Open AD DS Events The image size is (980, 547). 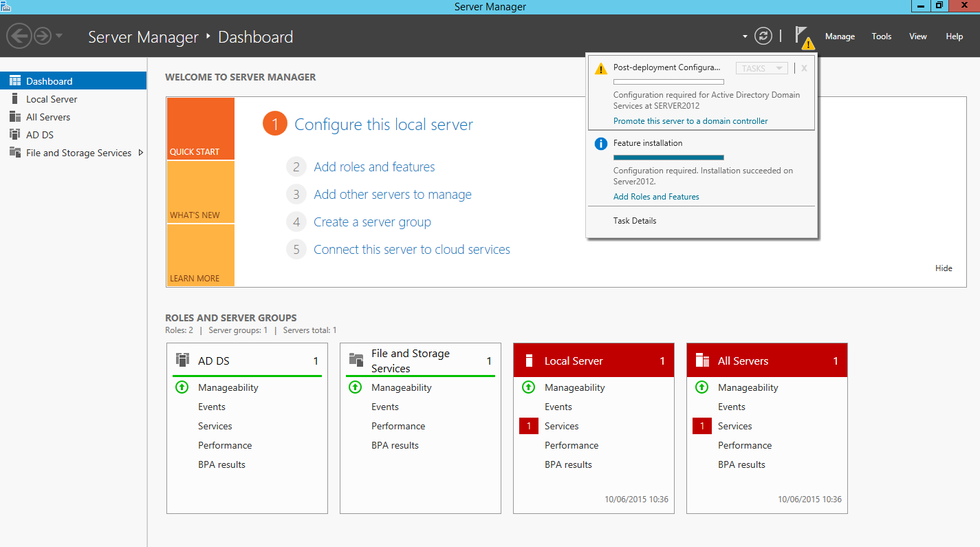212,407
